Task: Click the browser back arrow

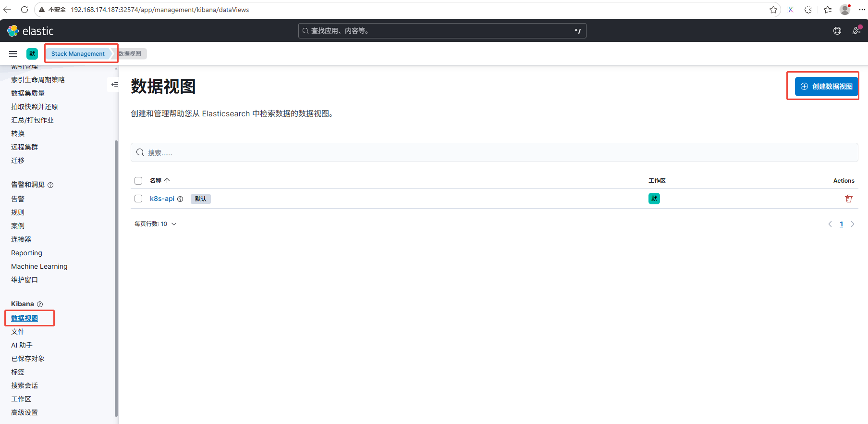Action: click(x=7, y=10)
